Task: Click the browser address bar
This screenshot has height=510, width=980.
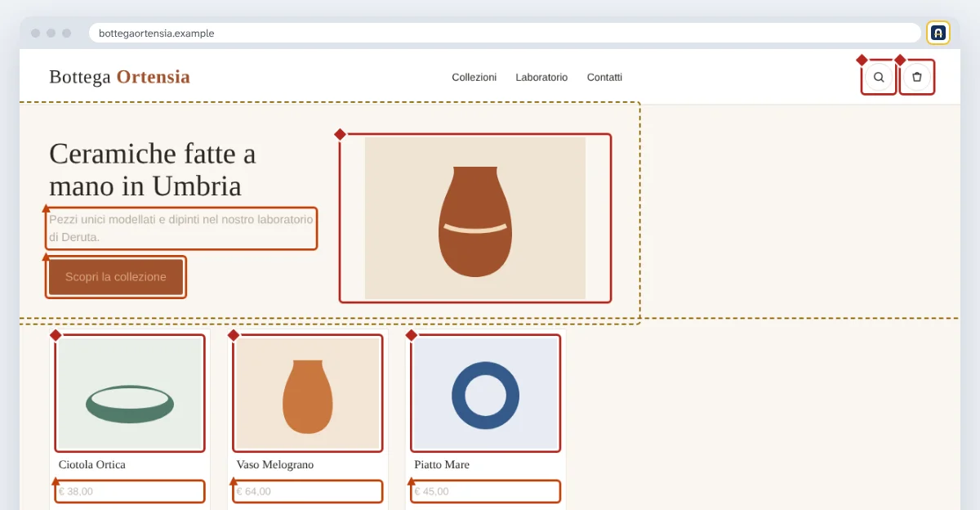Action: [x=505, y=33]
